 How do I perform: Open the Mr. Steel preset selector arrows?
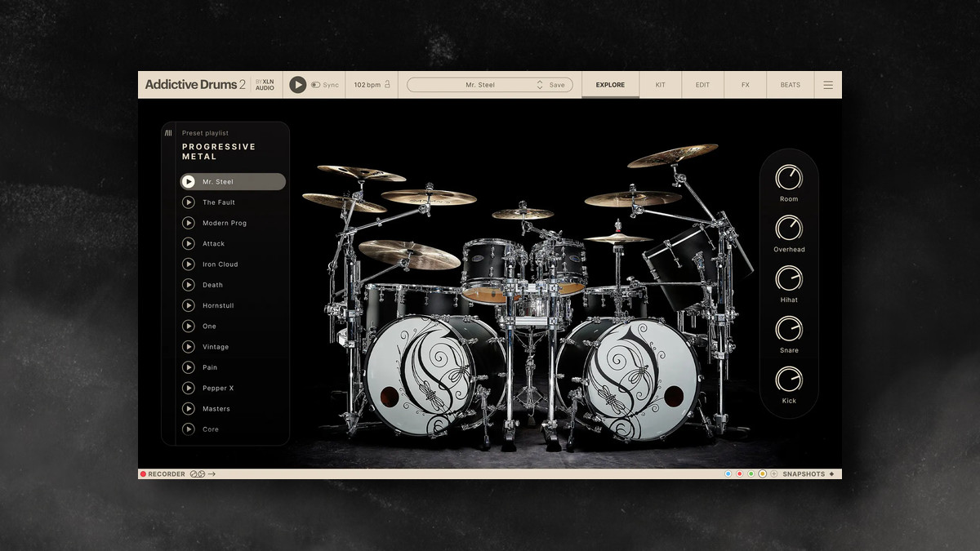pos(540,85)
